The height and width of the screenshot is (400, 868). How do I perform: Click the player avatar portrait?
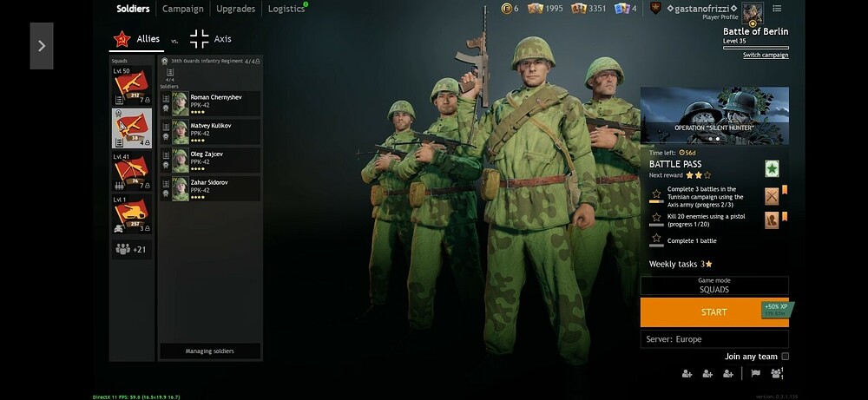pos(753,13)
